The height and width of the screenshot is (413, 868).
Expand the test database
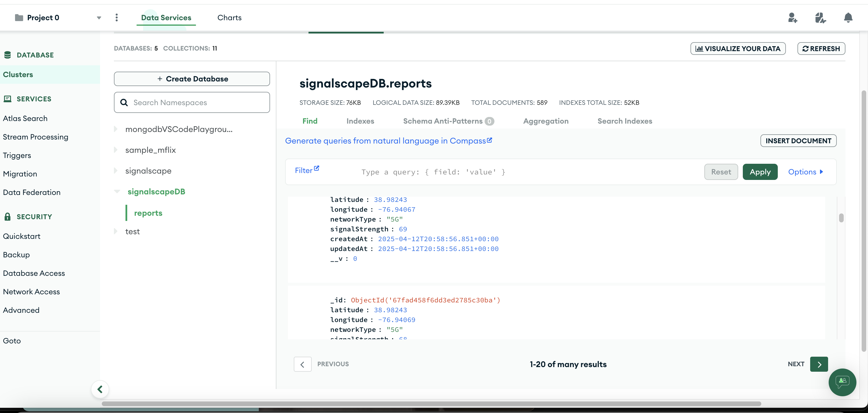(116, 231)
